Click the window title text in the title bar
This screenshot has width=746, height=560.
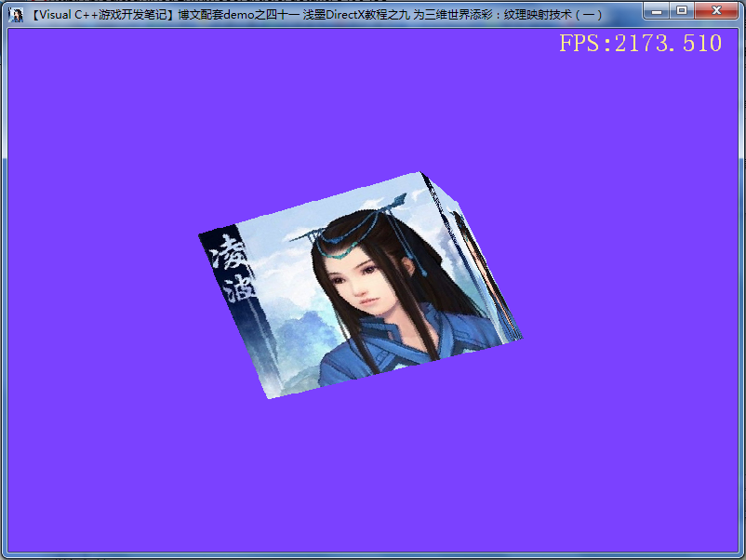pos(316,15)
